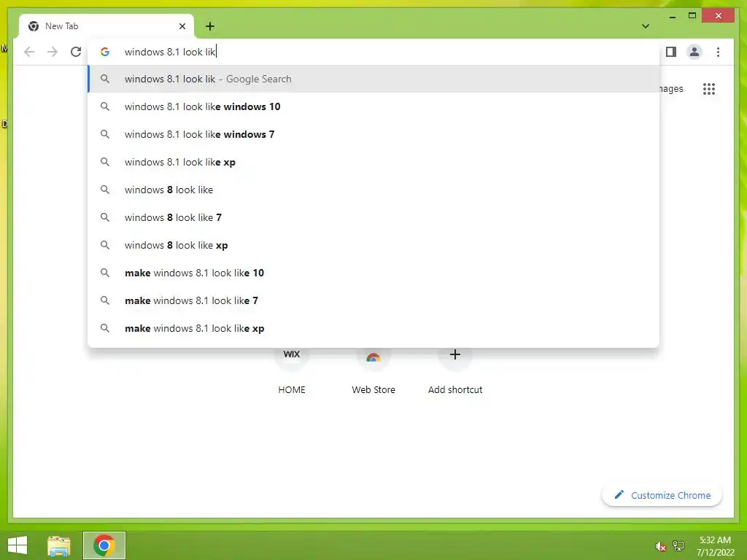The image size is (747, 560).
Task: Open File Explorer from taskbar
Action: coord(59,545)
